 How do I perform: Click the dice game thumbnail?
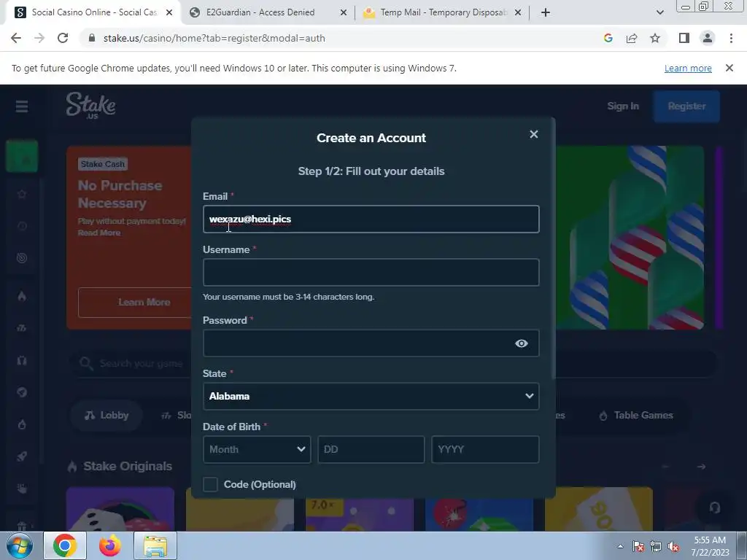[x=120, y=508]
